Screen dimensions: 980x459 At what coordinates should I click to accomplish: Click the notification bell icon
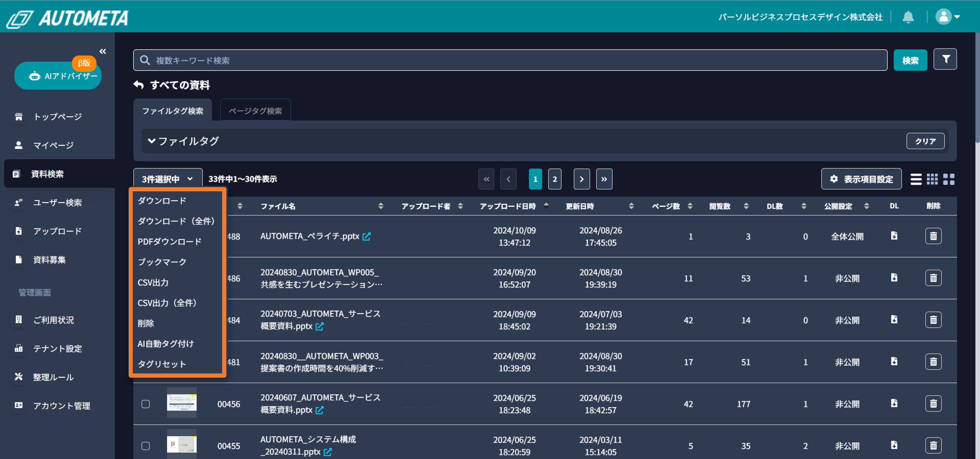click(908, 17)
